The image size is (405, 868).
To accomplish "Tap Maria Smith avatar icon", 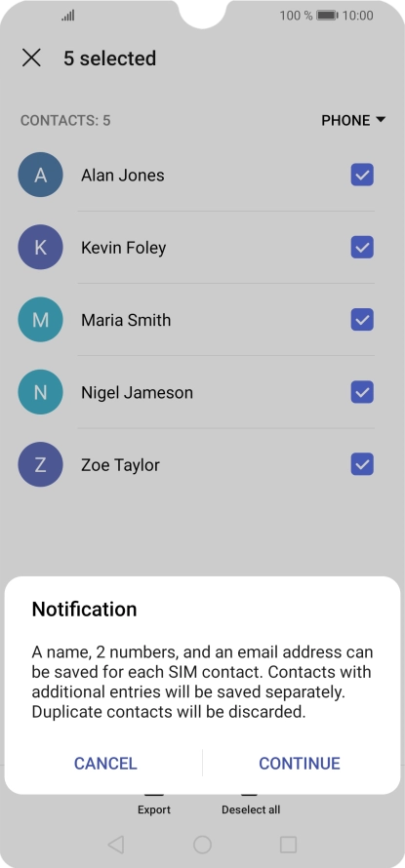I will point(40,320).
